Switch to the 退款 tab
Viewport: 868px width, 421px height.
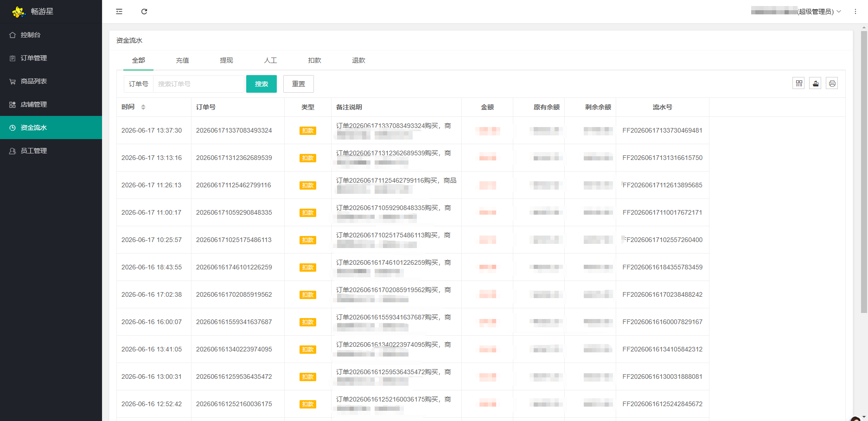[x=358, y=60]
